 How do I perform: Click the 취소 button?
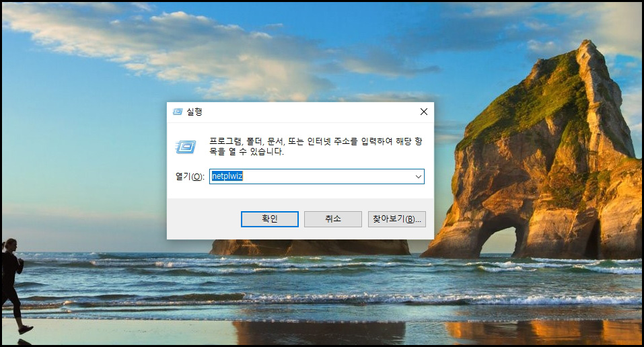pyautogui.click(x=333, y=219)
